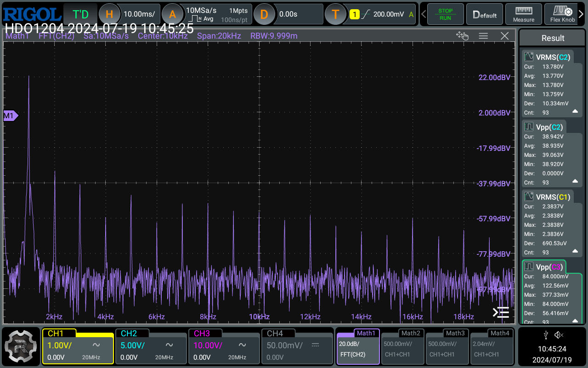
Task: Click CH3 AC coupling icon
Action: [243, 345]
